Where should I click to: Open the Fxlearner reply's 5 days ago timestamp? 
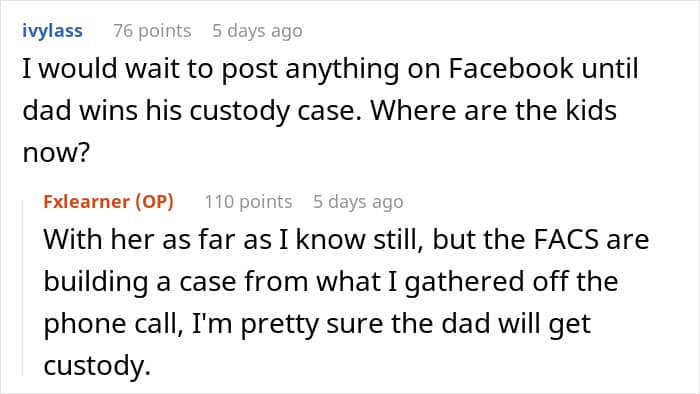point(358,202)
